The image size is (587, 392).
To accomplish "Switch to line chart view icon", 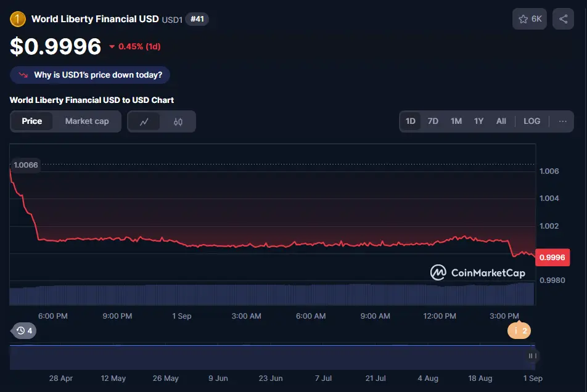I will [x=144, y=121].
